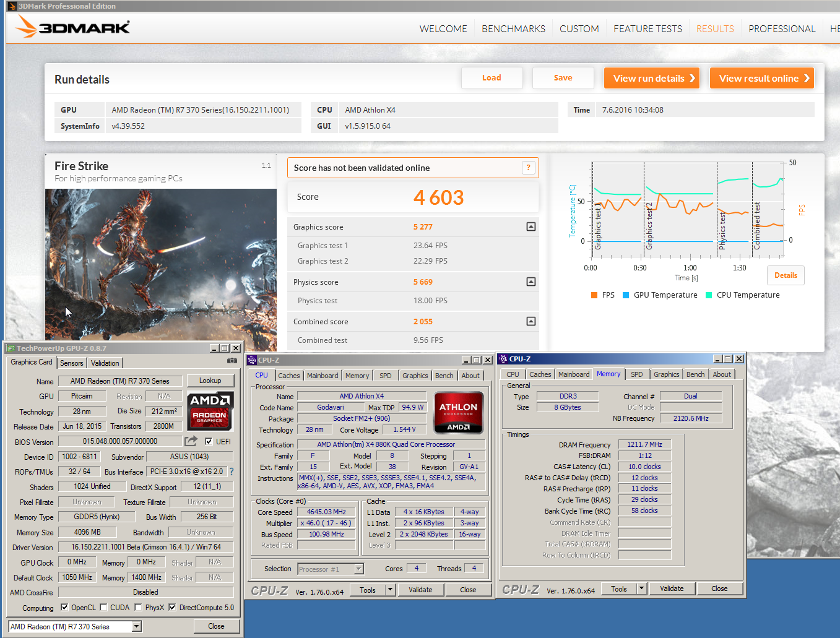The image size is (840, 638).
Task: Open Bench tab in left CPU-Z window
Action: 444,376
